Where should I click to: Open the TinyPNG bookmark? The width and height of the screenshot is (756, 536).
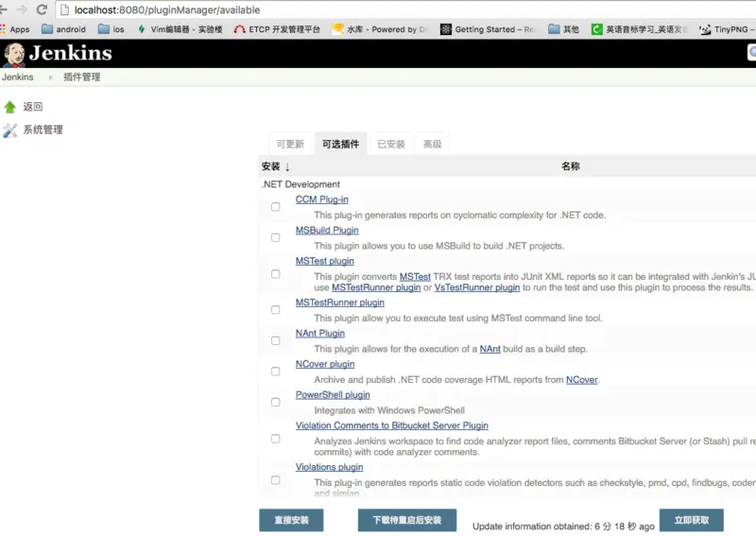726,29
